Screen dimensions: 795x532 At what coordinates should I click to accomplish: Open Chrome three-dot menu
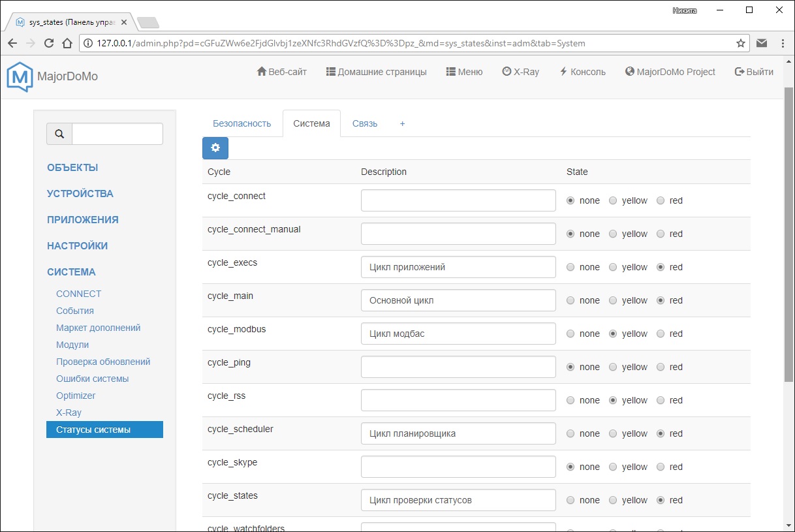(783, 44)
